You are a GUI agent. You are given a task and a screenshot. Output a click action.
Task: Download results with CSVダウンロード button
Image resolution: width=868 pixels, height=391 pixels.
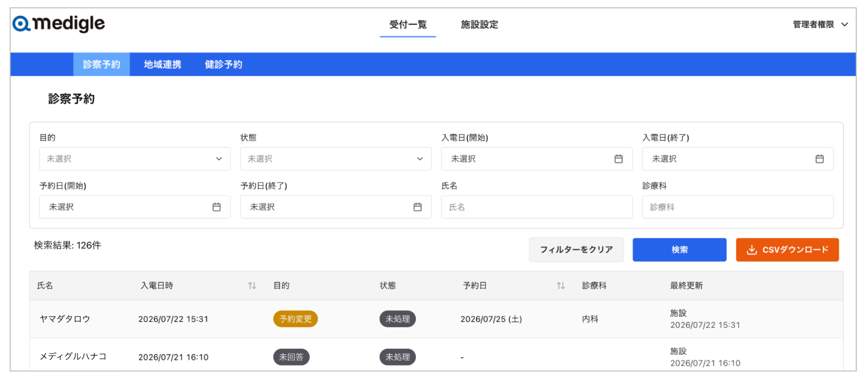point(787,250)
